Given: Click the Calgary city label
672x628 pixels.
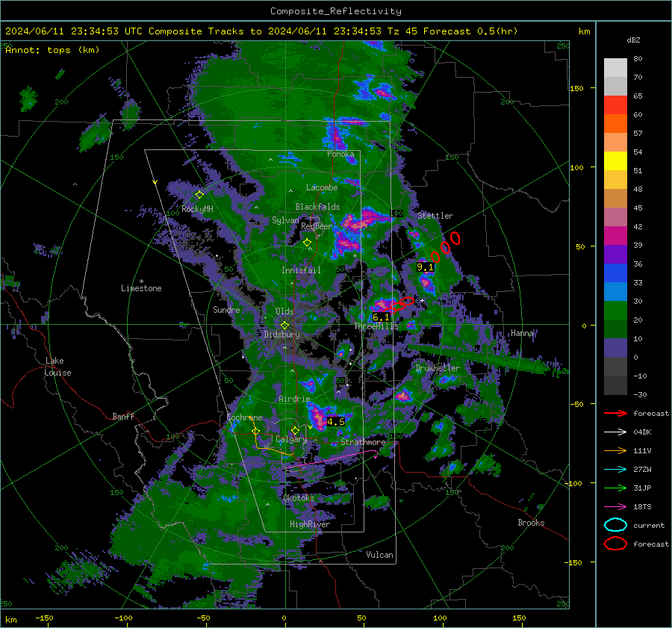Looking at the screenshot, I should pos(291,439).
